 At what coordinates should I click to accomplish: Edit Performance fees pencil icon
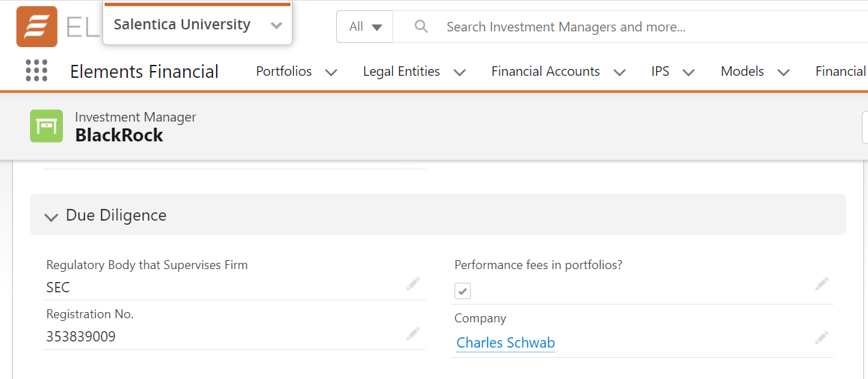point(822,284)
